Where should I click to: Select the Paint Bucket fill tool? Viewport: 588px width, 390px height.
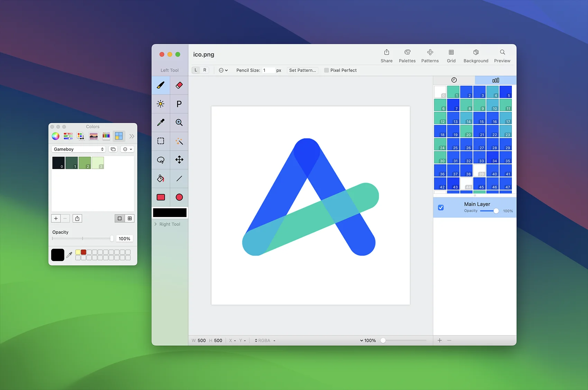161,178
